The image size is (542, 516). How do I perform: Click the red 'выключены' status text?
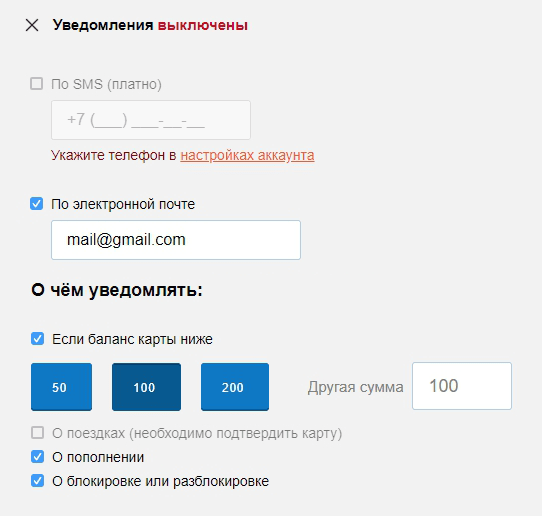click(203, 25)
